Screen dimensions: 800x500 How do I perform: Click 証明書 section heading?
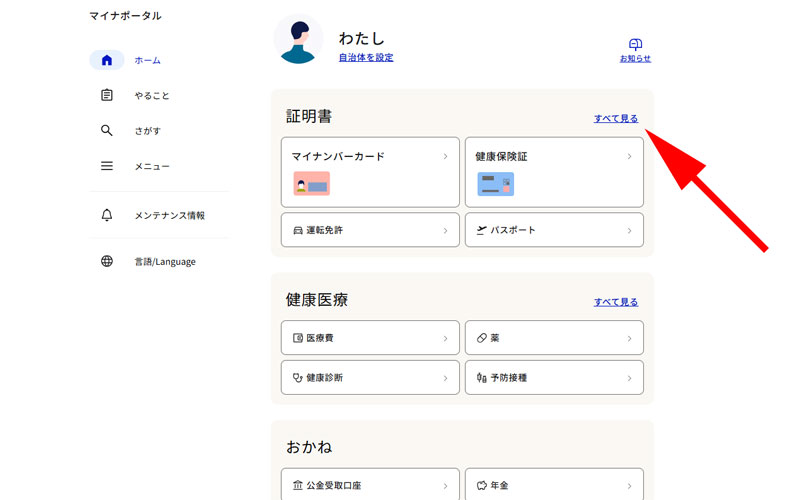point(309,116)
